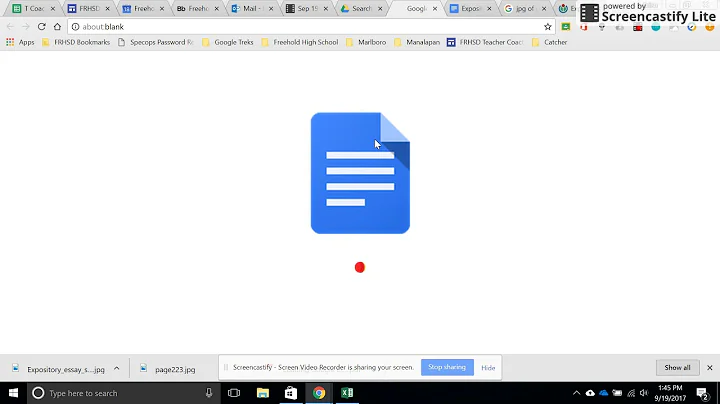Viewport: 720px width, 404px height.
Task: View site info icon in address bar
Action: coord(75,27)
